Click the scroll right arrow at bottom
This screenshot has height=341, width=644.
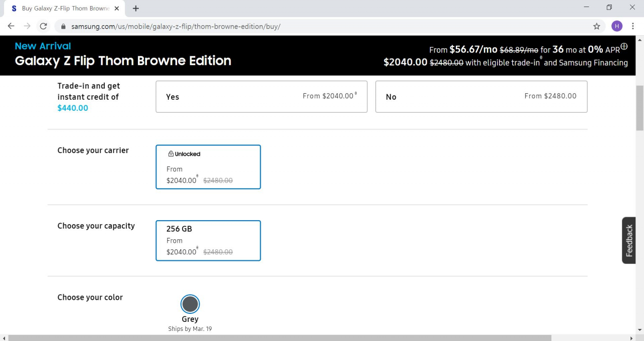tap(632, 337)
